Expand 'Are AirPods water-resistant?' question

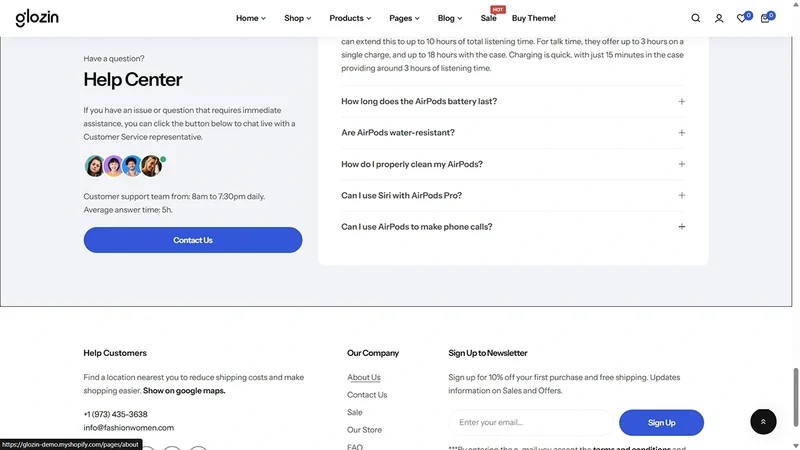[x=513, y=133]
